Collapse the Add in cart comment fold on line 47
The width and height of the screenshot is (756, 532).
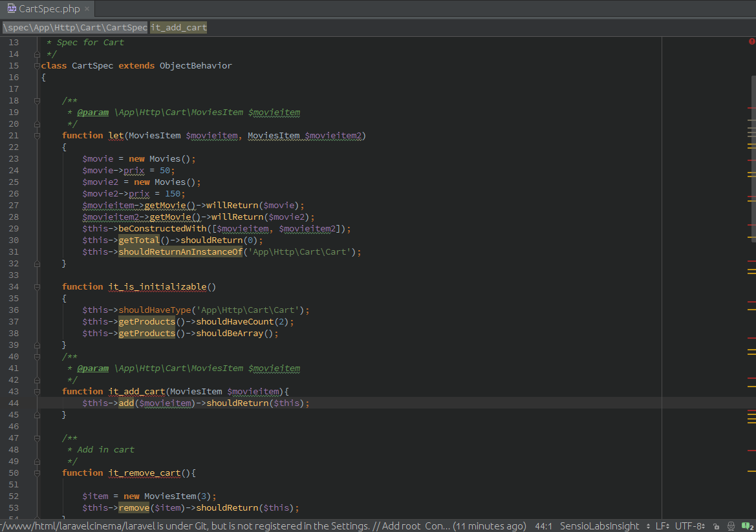coord(37,438)
